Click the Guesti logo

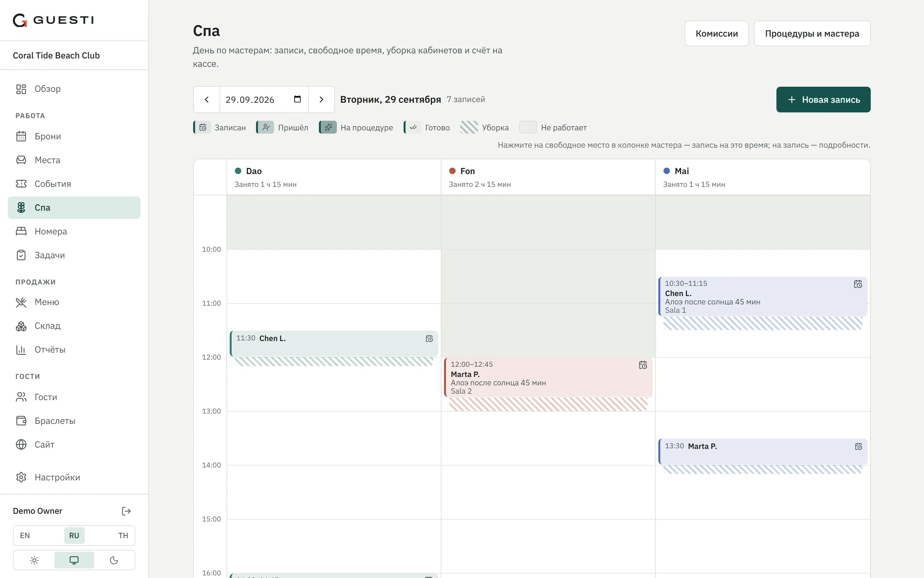click(x=54, y=20)
